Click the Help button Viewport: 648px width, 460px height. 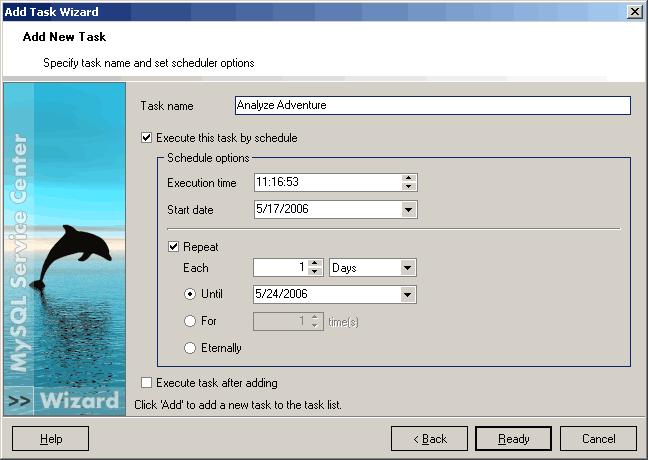(x=50, y=439)
